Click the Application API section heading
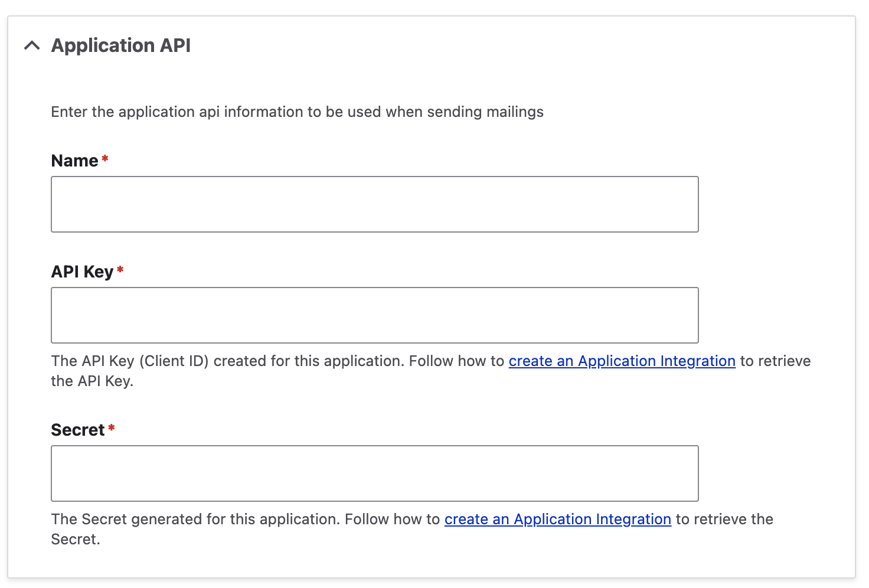This screenshot has height=588, width=869. [121, 45]
